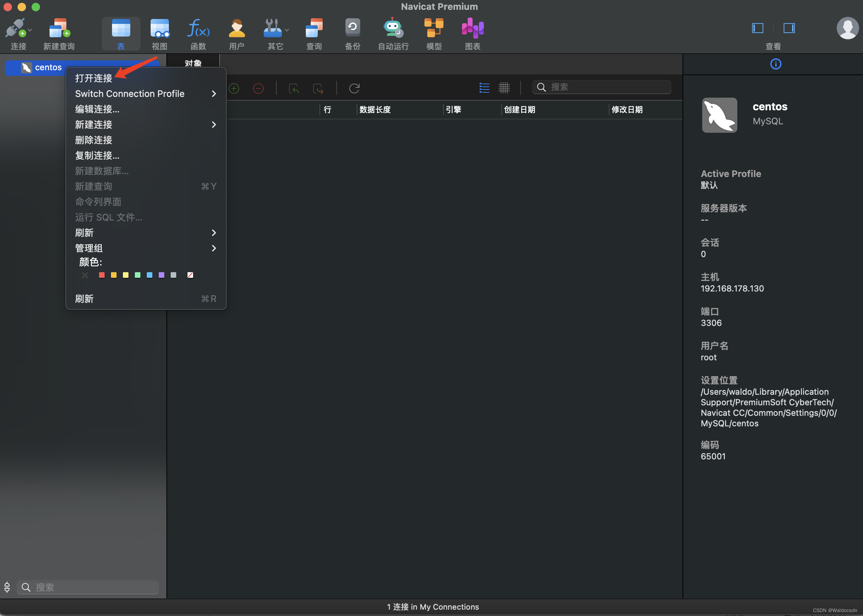Click the settings location path text
Image resolution: width=863 pixels, height=616 pixels.
point(769,408)
